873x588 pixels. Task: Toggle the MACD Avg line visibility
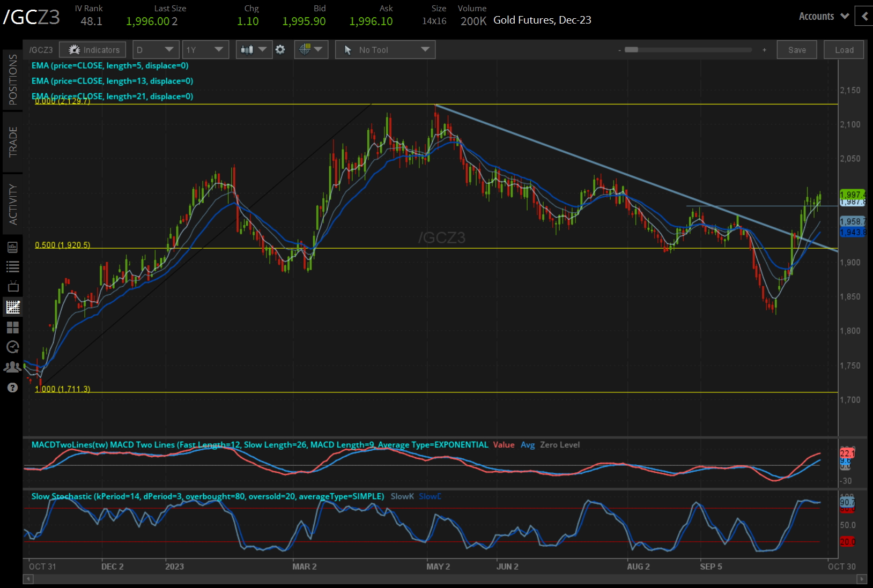pos(528,445)
